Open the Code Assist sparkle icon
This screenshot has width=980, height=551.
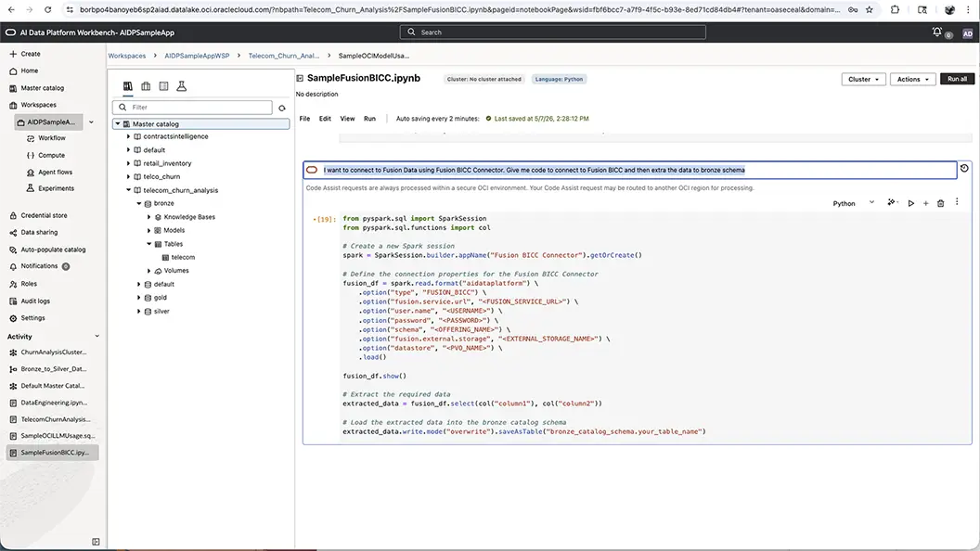pos(892,202)
